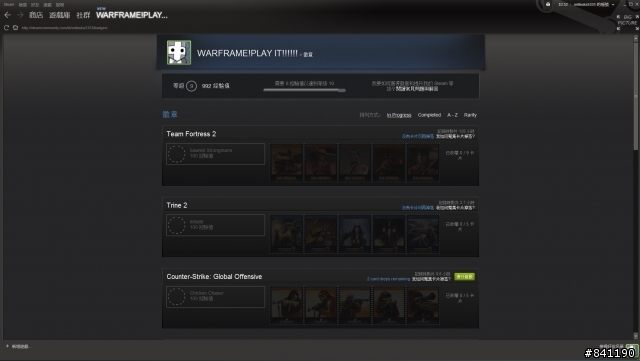Click the Team Fortress 2 empty badge circle

coord(176,154)
